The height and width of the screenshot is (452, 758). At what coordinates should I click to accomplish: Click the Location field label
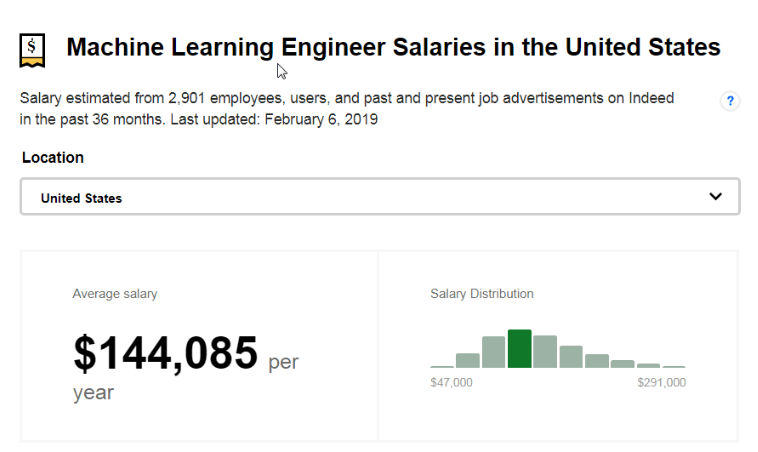click(x=53, y=158)
